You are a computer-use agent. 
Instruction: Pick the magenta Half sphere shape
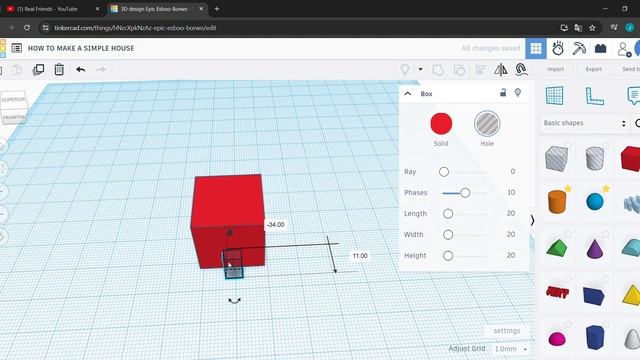click(557, 338)
